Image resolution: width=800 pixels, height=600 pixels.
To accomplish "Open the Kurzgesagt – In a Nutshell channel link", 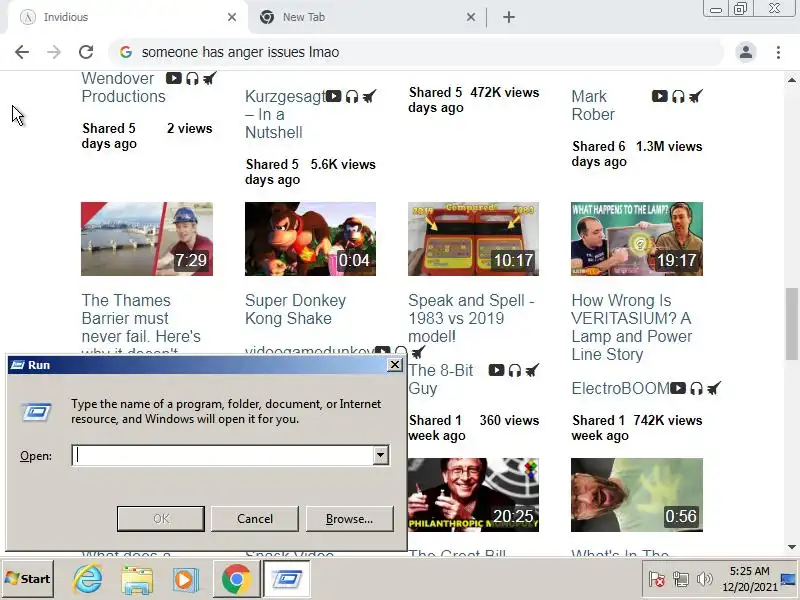I will tap(285, 114).
